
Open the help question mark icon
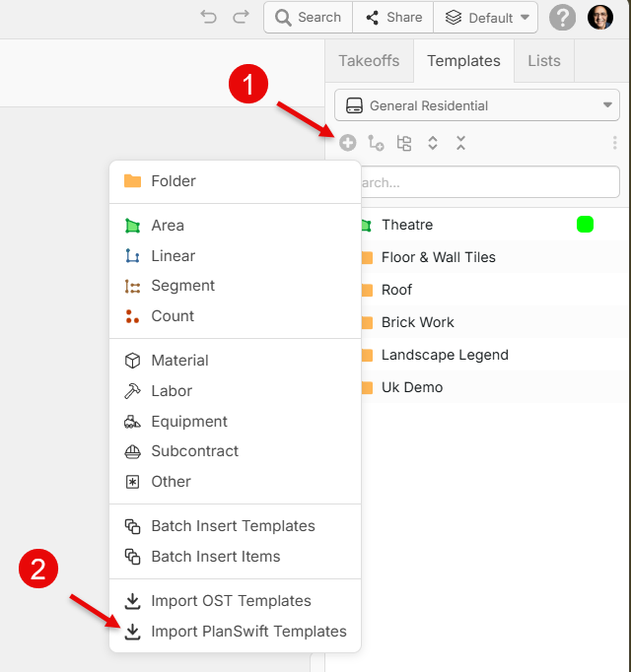coord(562,18)
